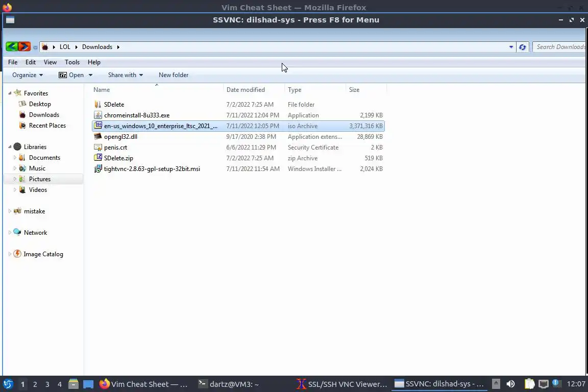Expand the Music library node
The width and height of the screenshot is (588, 392).
15,168
